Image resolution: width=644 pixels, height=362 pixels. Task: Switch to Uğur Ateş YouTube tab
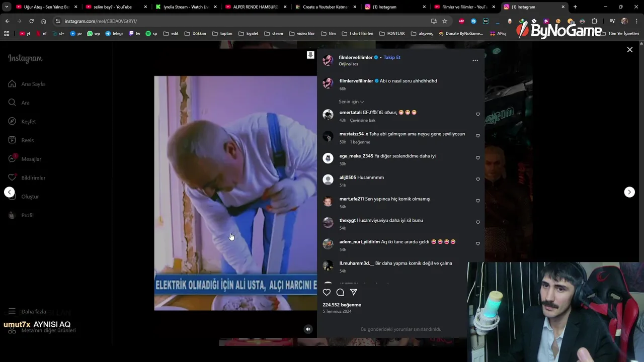(45, 7)
